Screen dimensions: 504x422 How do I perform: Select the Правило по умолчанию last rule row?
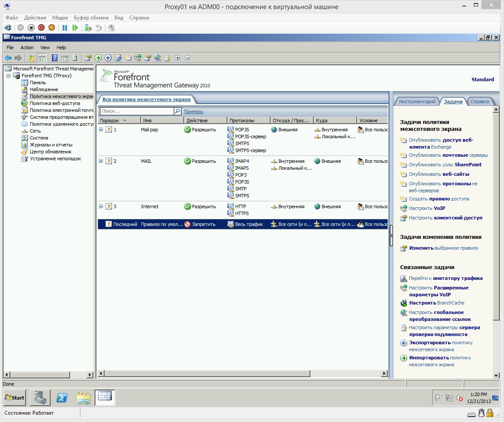(242, 224)
